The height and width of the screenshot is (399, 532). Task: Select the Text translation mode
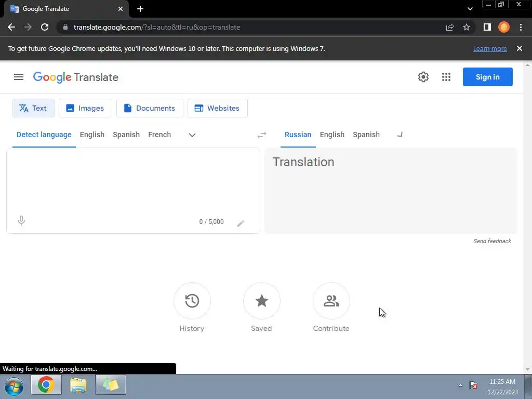(33, 108)
